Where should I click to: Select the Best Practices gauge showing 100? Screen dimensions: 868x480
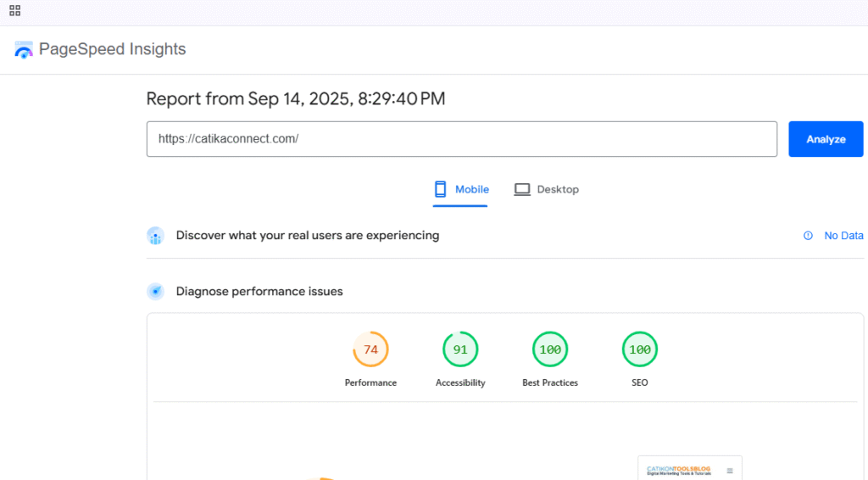pyautogui.click(x=550, y=349)
